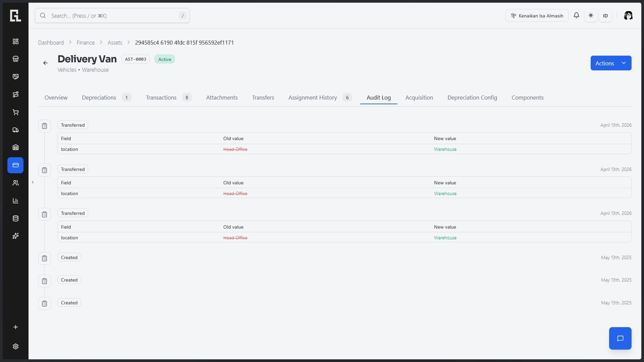Switch to the Attachments tab
The image size is (644, 362).
222,98
